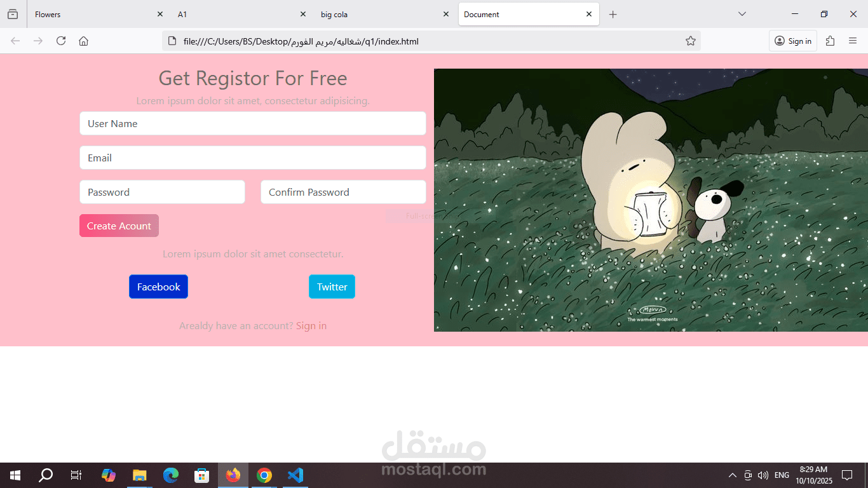Click the Create Acount button

[x=119, y=226]
